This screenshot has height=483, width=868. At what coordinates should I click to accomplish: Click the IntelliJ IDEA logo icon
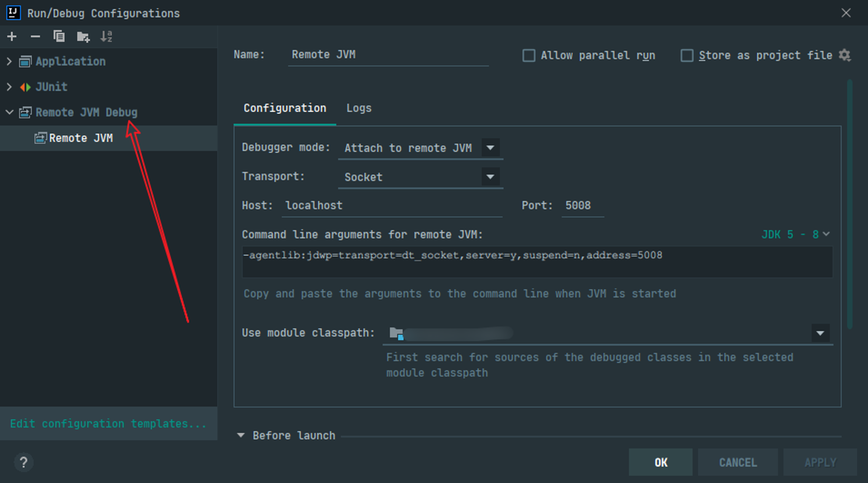pos(13,13)
